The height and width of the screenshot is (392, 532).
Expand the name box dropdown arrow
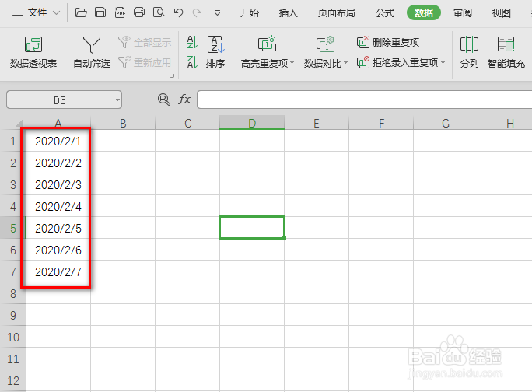pyautogui.click(x=117, y=100)
